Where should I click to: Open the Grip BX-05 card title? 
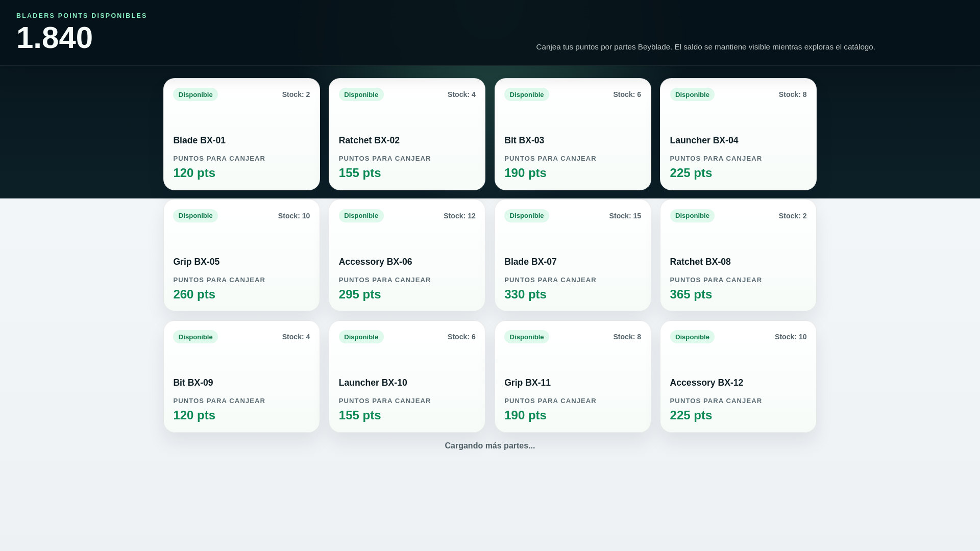(197, 262)
